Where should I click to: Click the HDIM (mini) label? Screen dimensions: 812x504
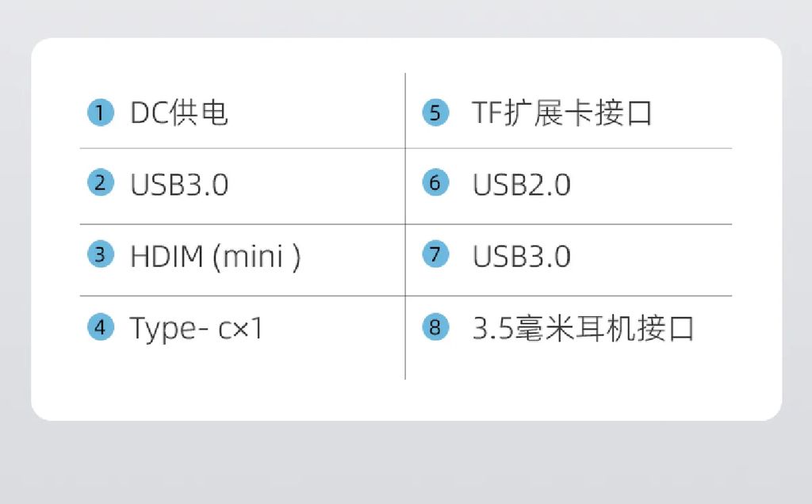pyautogui.click(x=215, y=257)
